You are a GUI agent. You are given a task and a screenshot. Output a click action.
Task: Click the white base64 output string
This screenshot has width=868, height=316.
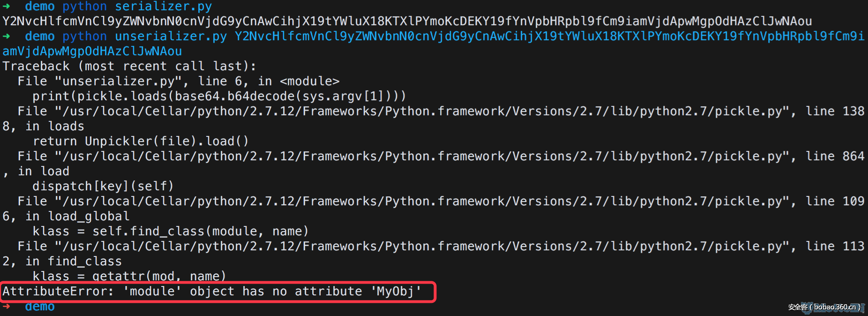(407, 21)
